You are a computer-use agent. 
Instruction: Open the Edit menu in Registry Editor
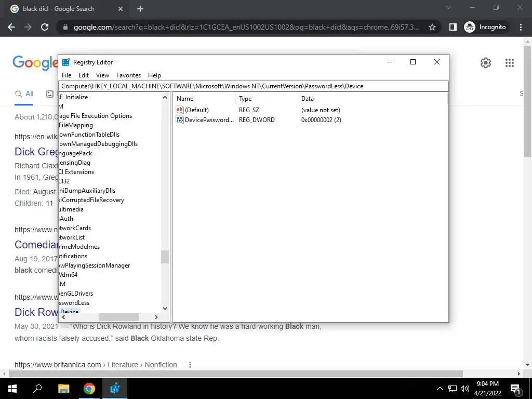click(84, 75)
